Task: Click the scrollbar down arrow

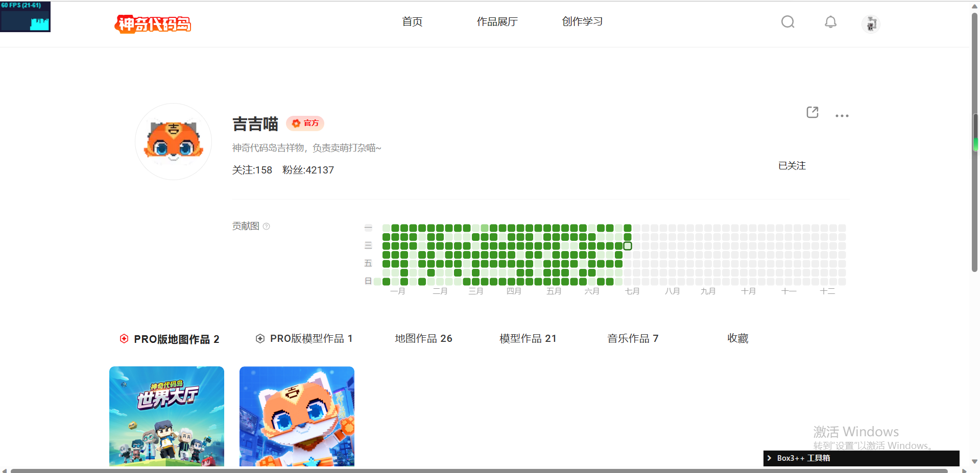Action: (975, 462)
